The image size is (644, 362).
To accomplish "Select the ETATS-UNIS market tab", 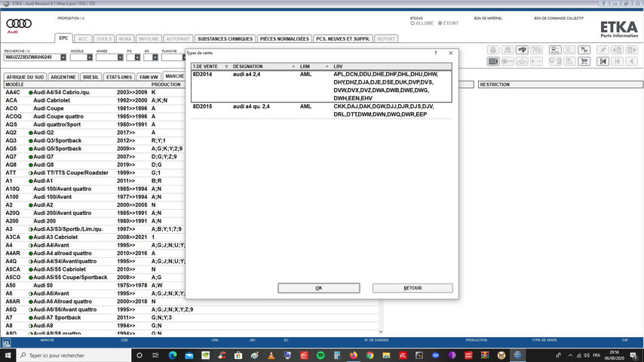I will point(119,77).
